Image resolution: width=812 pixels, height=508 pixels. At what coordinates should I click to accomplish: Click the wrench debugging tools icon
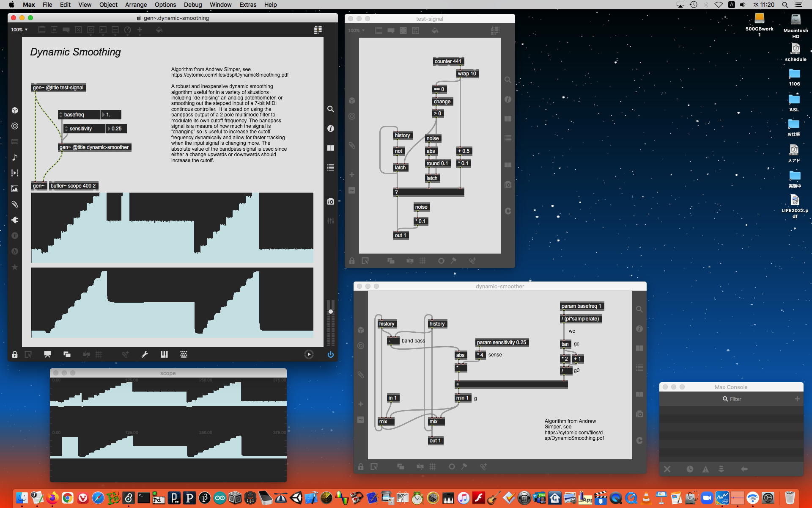pyautogui.click(x=145, y=354)
